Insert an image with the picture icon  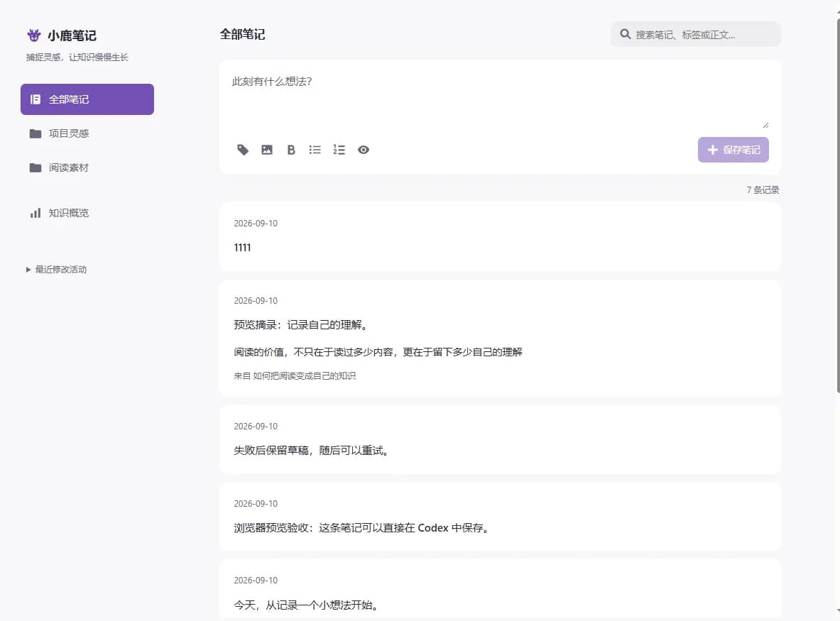[x=267, y=150]
